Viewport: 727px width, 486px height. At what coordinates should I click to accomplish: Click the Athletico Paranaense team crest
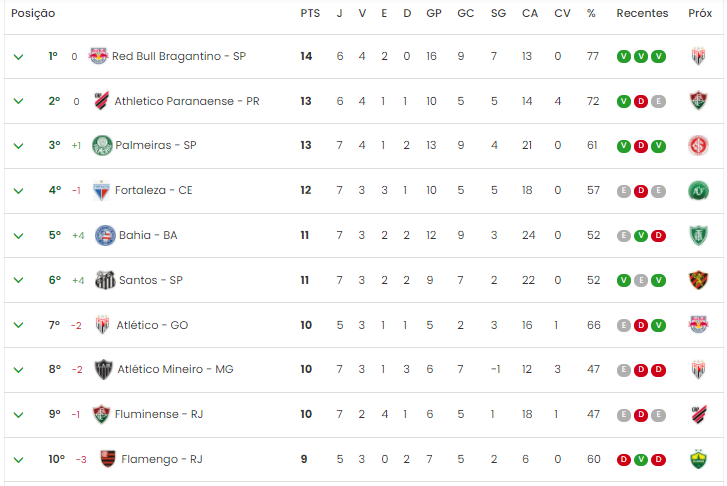click(102, 101)
